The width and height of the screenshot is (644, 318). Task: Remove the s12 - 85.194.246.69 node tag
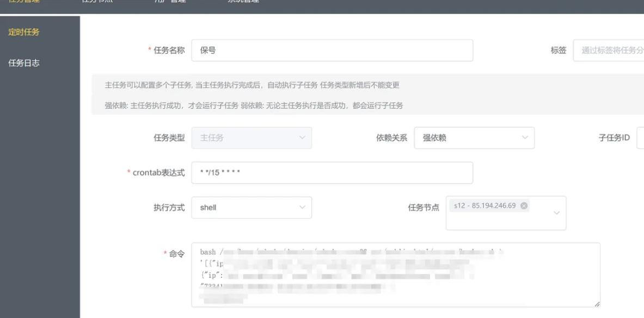click(524, 206)
